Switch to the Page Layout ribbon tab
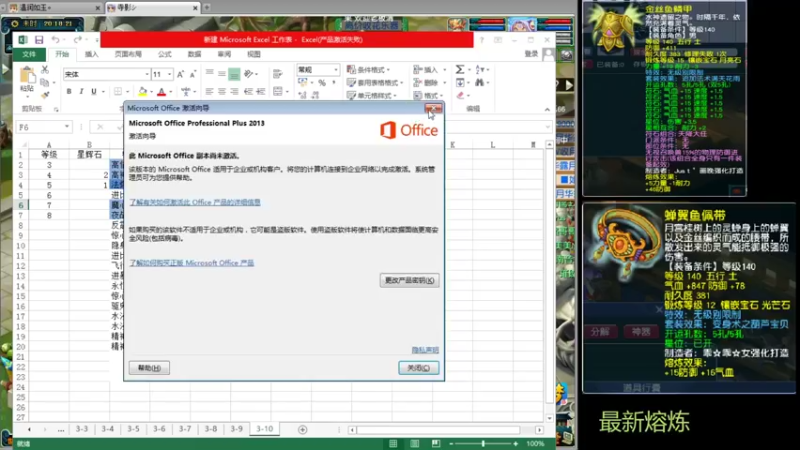800x450 pixels. click(x=128, y=54)
